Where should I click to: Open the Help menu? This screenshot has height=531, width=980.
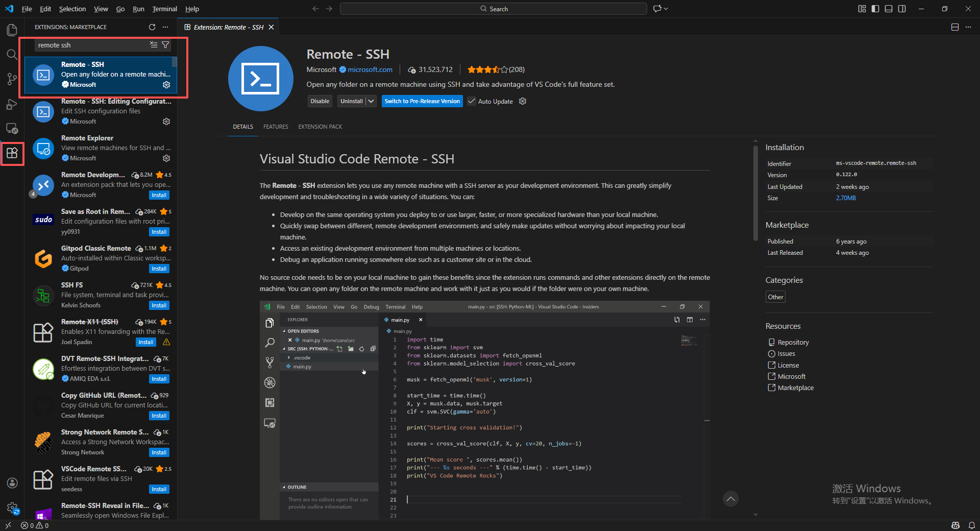pos(192,9)
